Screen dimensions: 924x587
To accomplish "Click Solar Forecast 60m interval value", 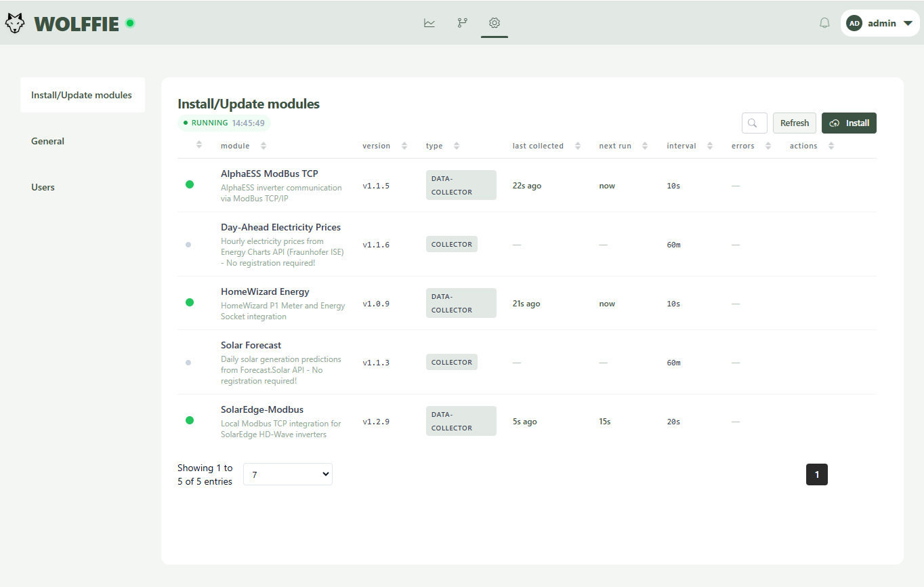I will click(x=673, y=363).
